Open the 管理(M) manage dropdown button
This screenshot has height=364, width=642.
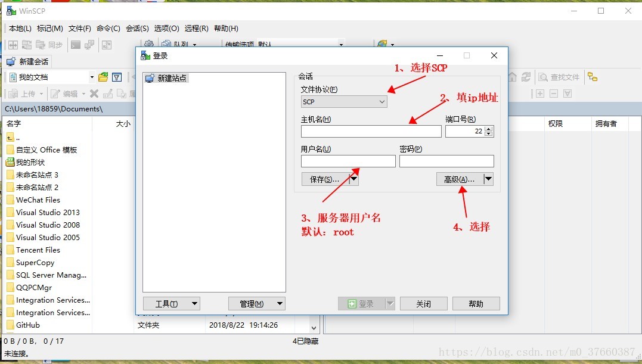click(257, 304)
